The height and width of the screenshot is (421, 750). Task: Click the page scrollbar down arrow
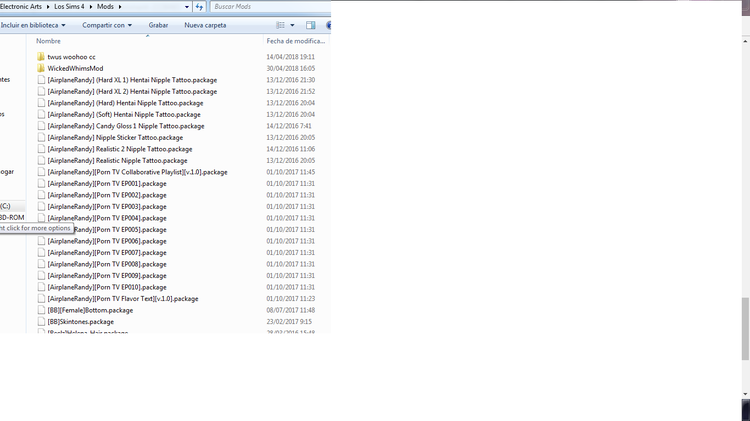click(x=746, y=394)
